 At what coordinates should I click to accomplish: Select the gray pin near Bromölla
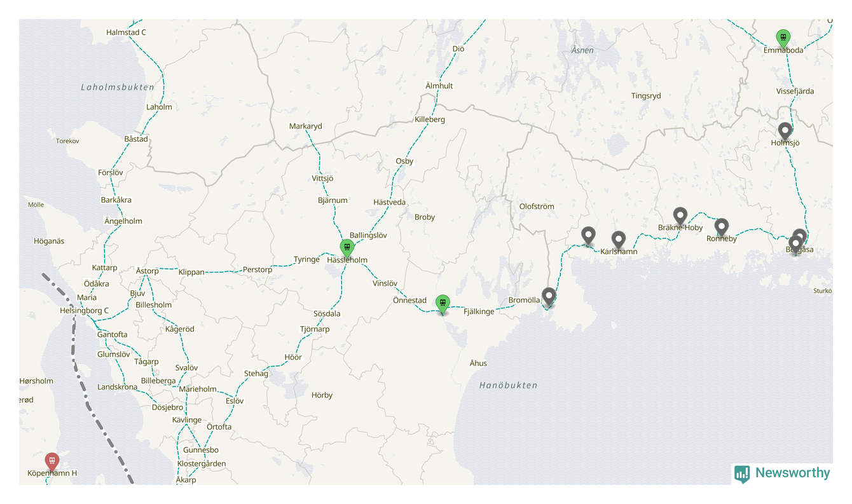549,297
